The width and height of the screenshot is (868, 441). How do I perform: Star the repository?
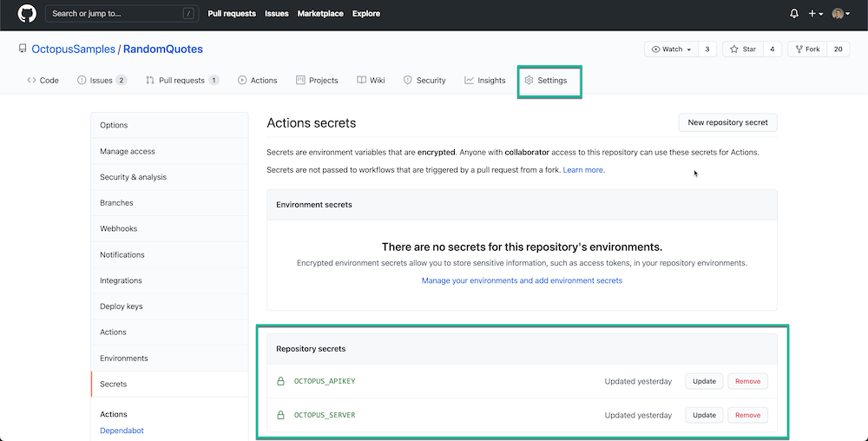click(743, 49)
